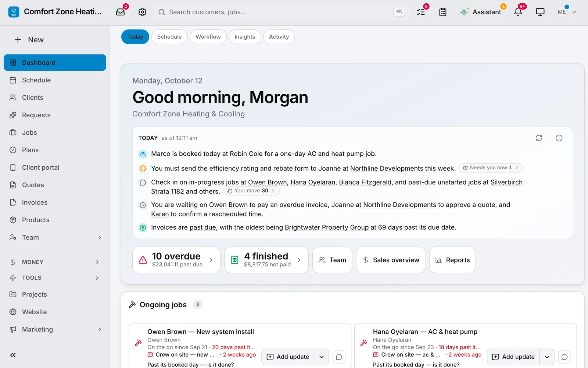The height and width of the screenshot is (368, 588).
Task: Open the task checklist icon with badge 8
Action: tap(421, 12)
